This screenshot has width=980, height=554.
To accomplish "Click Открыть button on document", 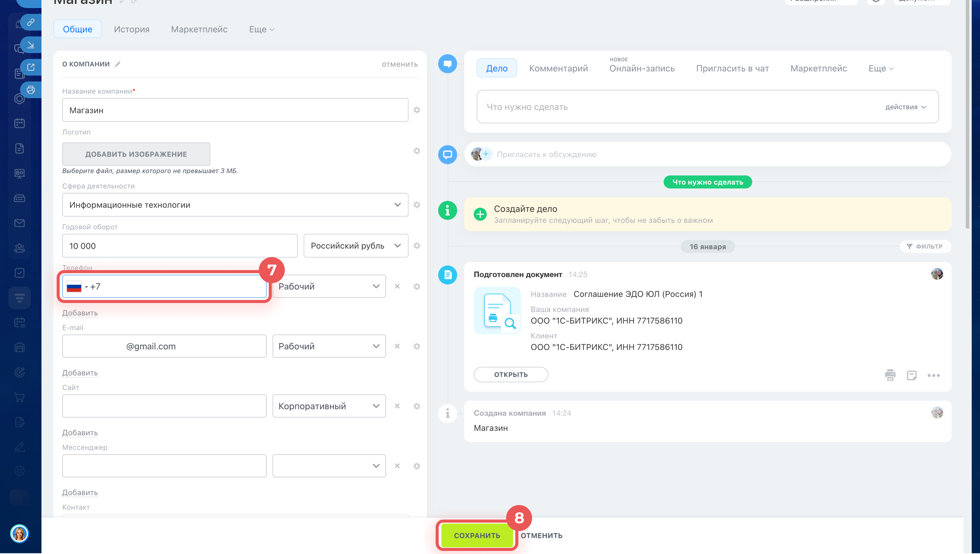I will click(510, 374).
